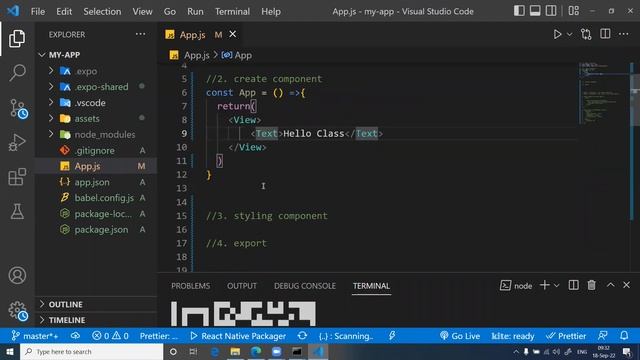Expand the .expo-shared folder
This screenshot has height=360, width=640.
[x=51, y=87]
